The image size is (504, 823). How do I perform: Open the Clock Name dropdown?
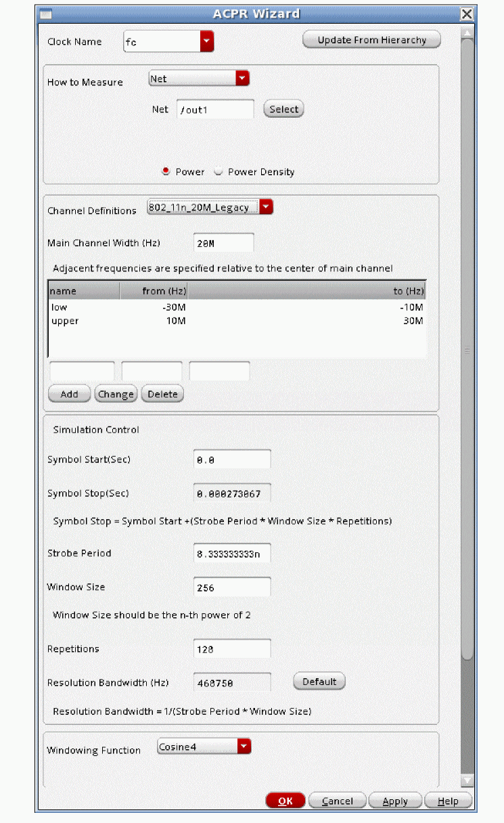207,42
